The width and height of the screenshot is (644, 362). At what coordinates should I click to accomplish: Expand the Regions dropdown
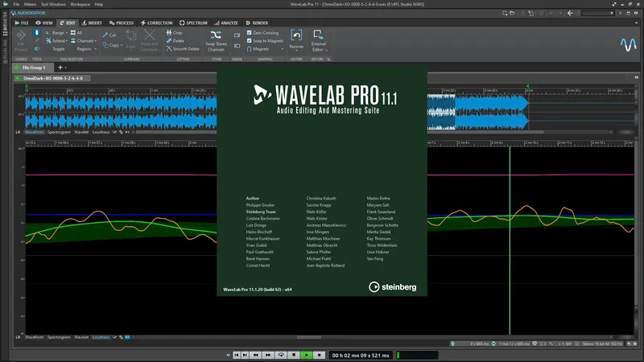pos(96,49)
